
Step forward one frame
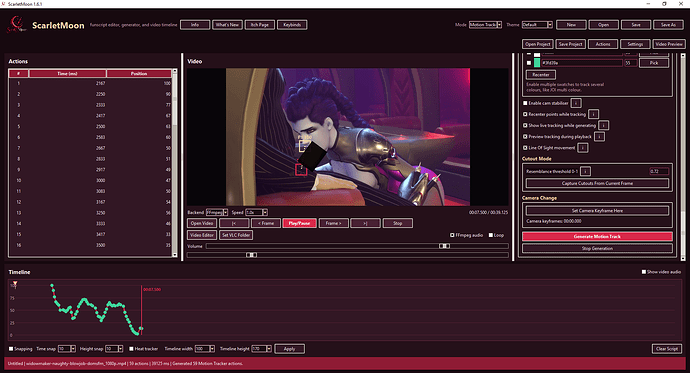pyautogui.click(x=334, y=223)
